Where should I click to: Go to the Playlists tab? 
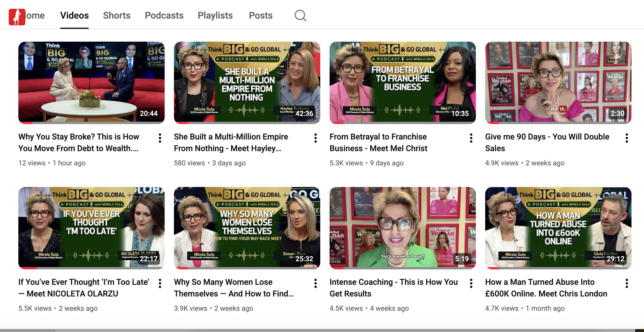215,15
